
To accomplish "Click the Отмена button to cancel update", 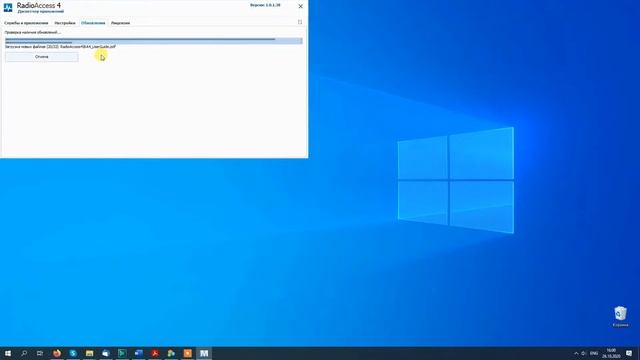I will coord(42,57).
